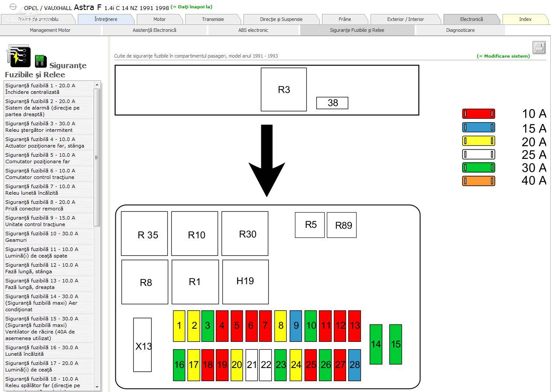Select fuse 17 Lumină de ceață entry
The image size is (551, 392).
[49, 366]
